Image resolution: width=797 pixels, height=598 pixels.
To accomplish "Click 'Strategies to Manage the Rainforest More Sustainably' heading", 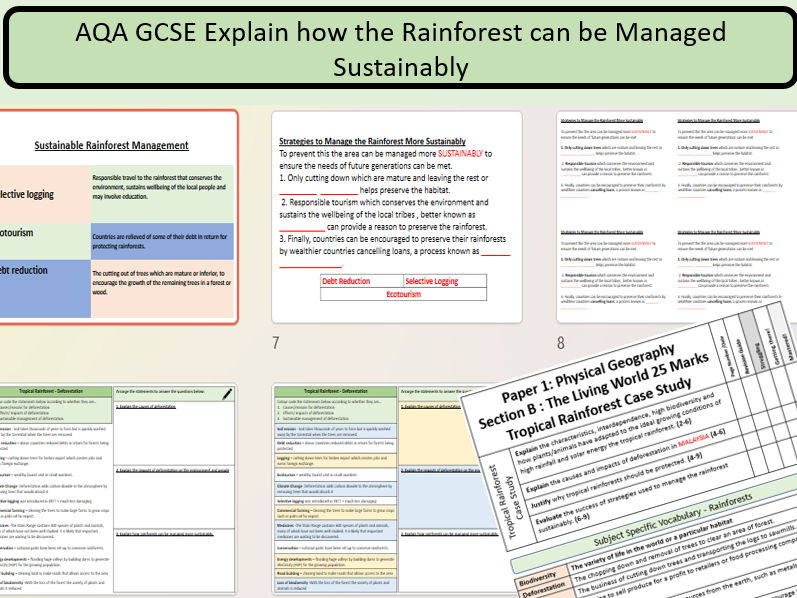I will (372, 141).
